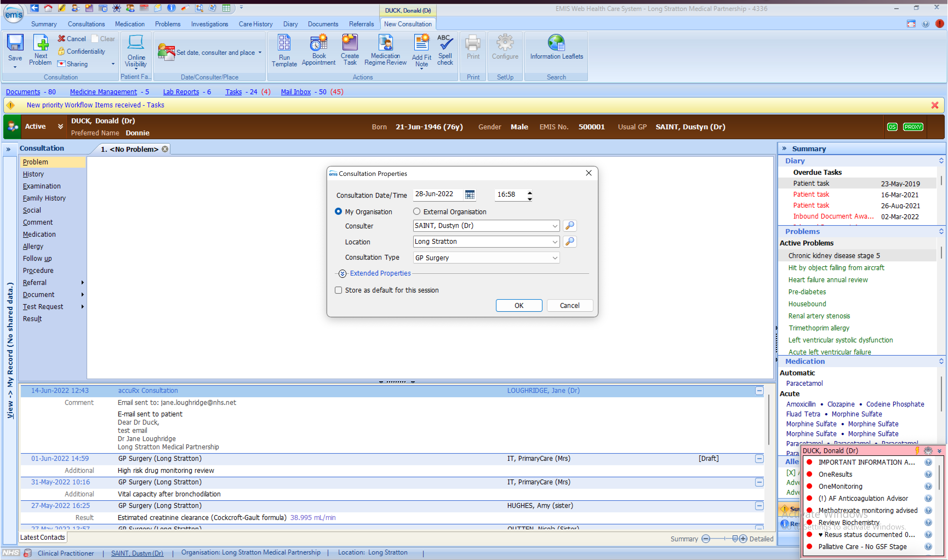Click the red house home icon
Image resolution: width=948 pixels, height=560 pixels.
click(48, 8)
